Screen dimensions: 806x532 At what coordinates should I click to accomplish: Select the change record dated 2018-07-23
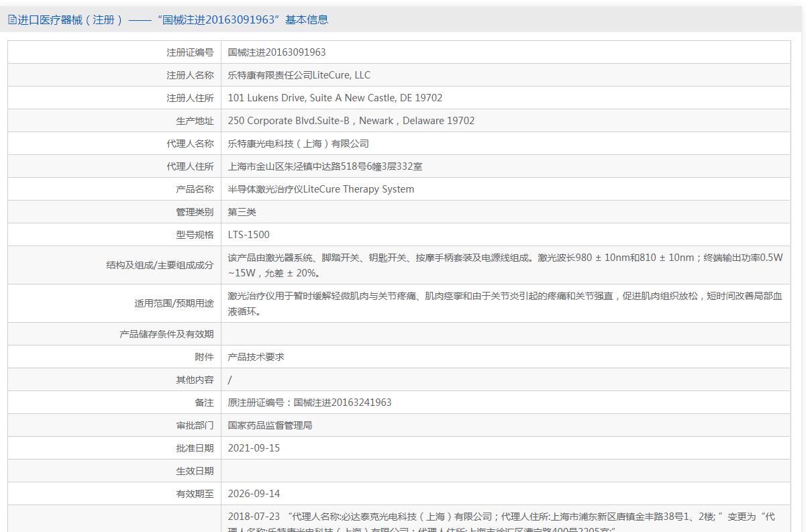coord(501,523)
